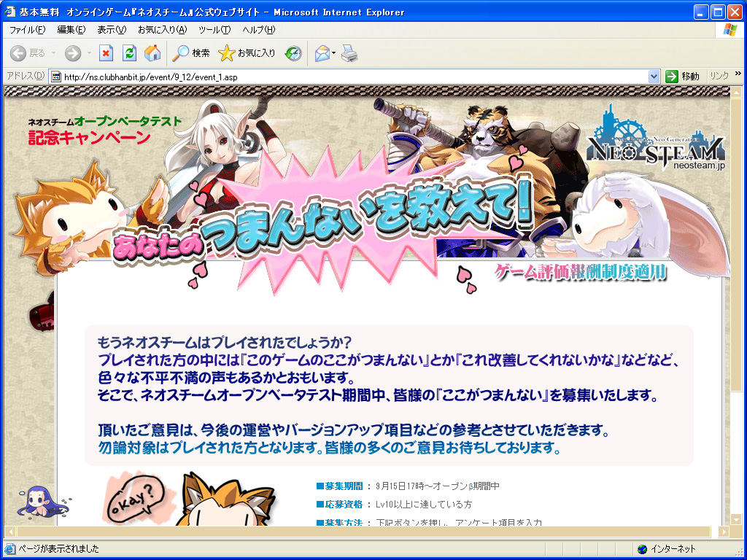Open Favorites (お気に入り) star toolbar button
Viewport: 747px width, 560px height.
tap(247, 52)
